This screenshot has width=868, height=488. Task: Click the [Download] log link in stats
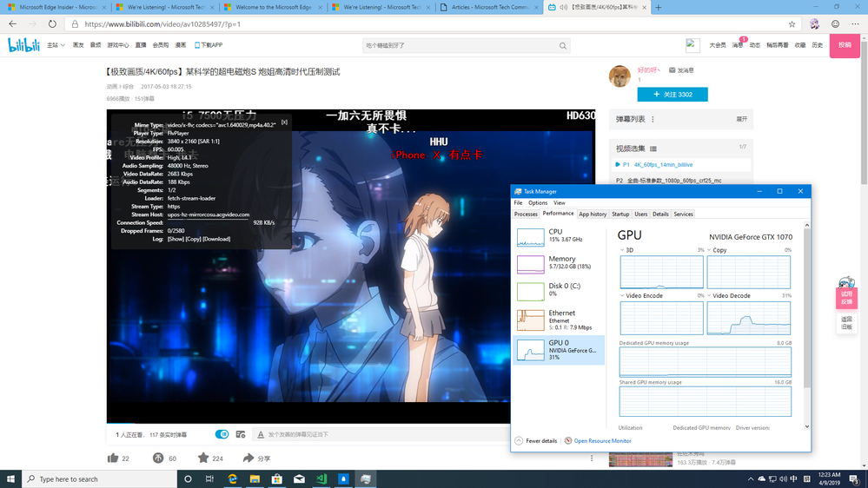click(215, 239)
